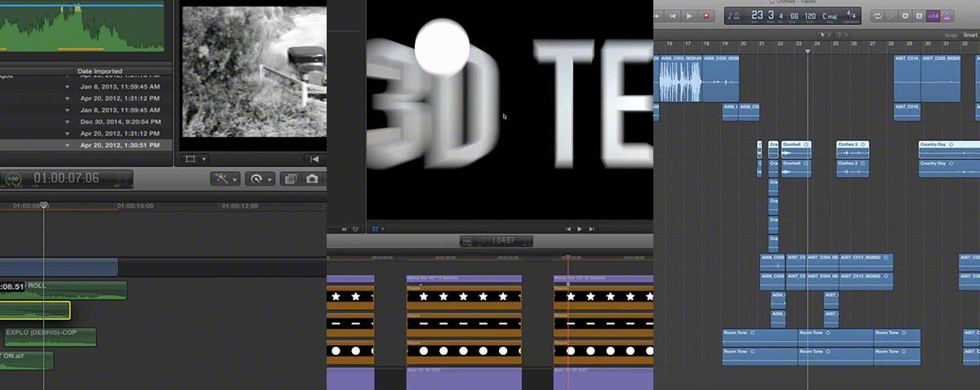Toggle the purple metronome click button
The height and width of the screenshot is (390, 980).
947,16
